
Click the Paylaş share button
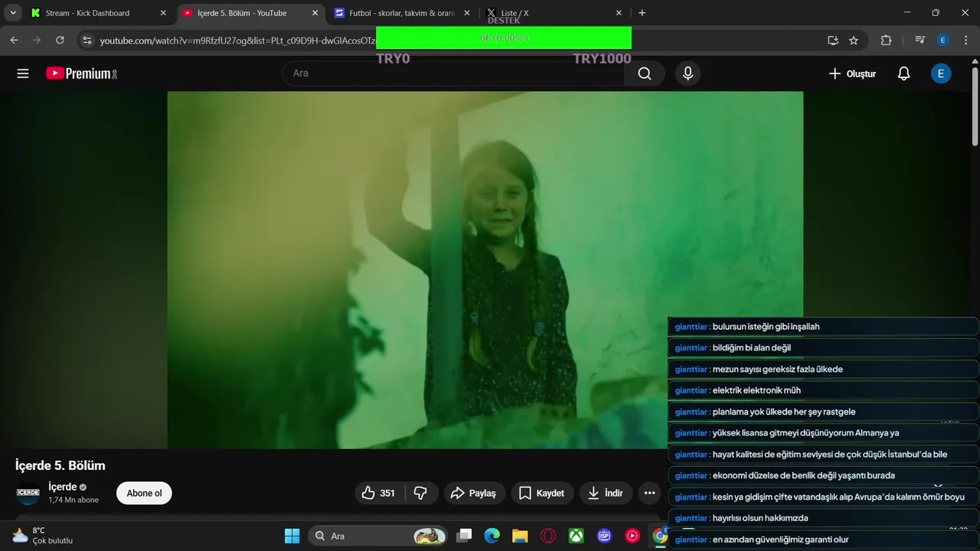point(474,493)
